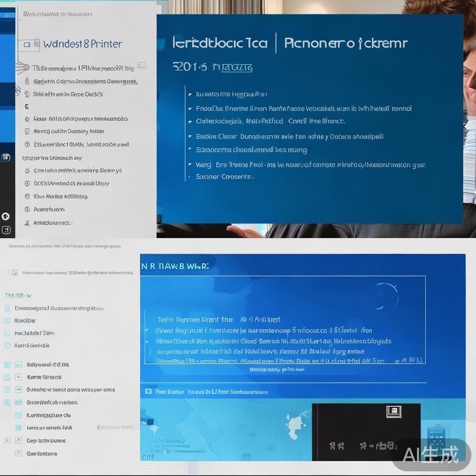Select the camera icon in the dark left sidebar
The image size is (476, 476).
(7, 157)
